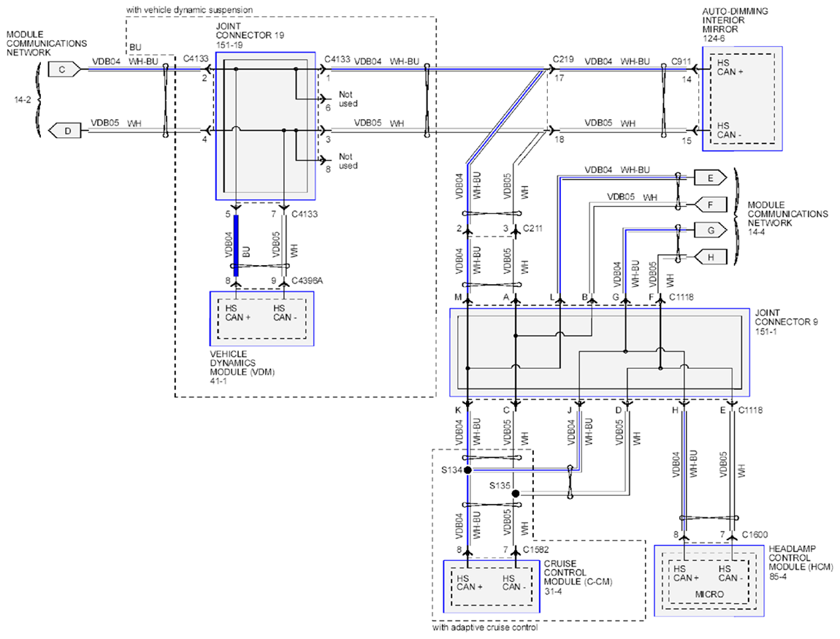Select the off-page connector arrow labeled F

(x=711, y=204)
